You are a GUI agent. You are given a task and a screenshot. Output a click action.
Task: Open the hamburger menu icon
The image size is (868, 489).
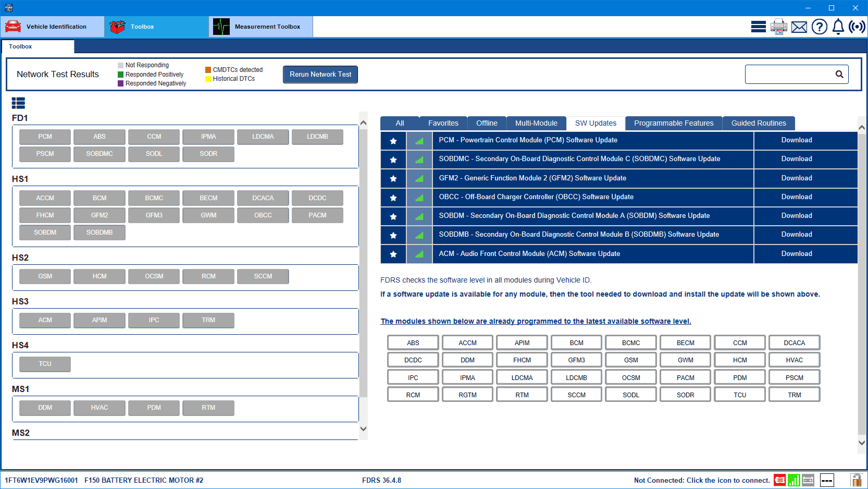pyautogui.click(x=758, y=27)
